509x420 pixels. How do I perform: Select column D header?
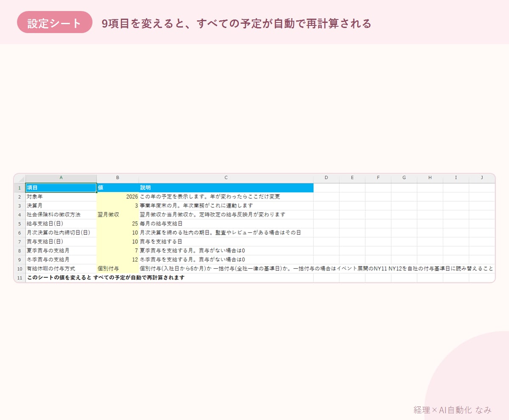(x=326, y=178)
